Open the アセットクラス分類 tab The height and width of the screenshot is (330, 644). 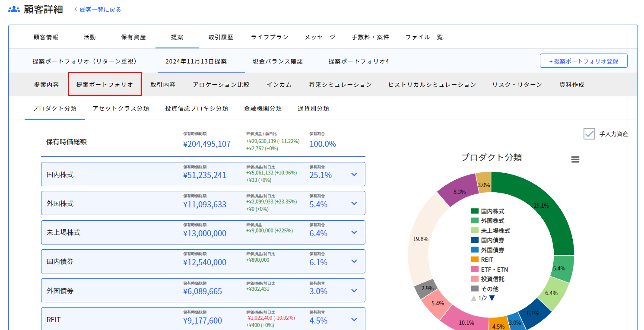tap(121, 108)
